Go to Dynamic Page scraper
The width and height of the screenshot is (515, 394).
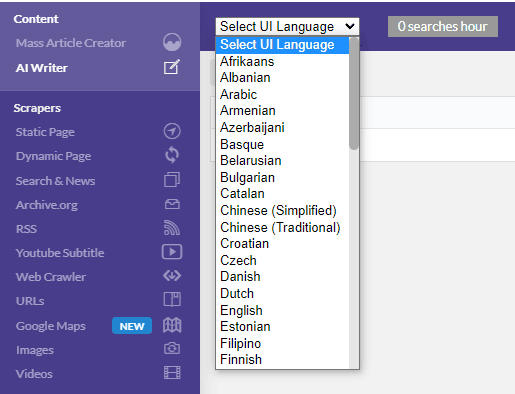[53, 156]
